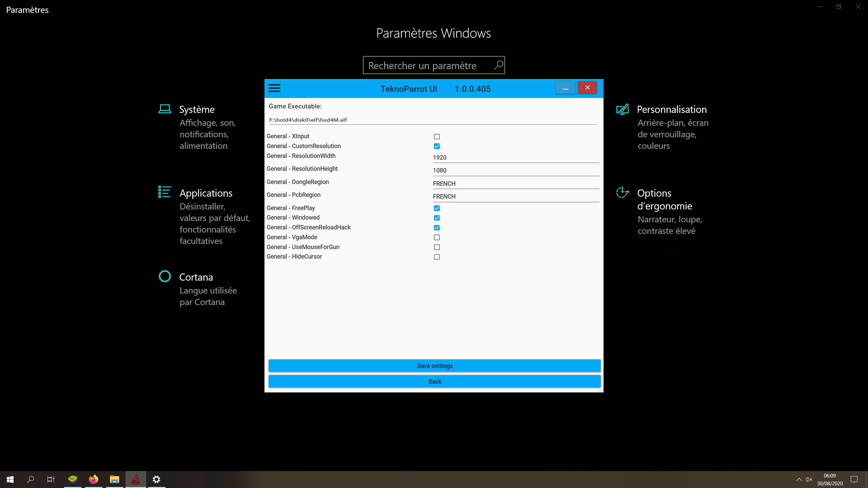This screenshot has width=868, height=488.
Task: Click the search magnifier in settings search box
Action: 498,65
